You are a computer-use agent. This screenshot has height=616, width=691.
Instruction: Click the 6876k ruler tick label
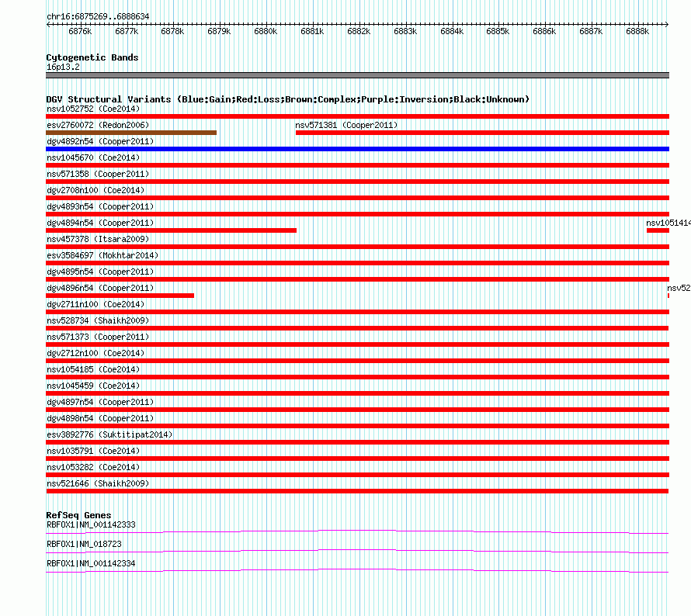(80, 32)
